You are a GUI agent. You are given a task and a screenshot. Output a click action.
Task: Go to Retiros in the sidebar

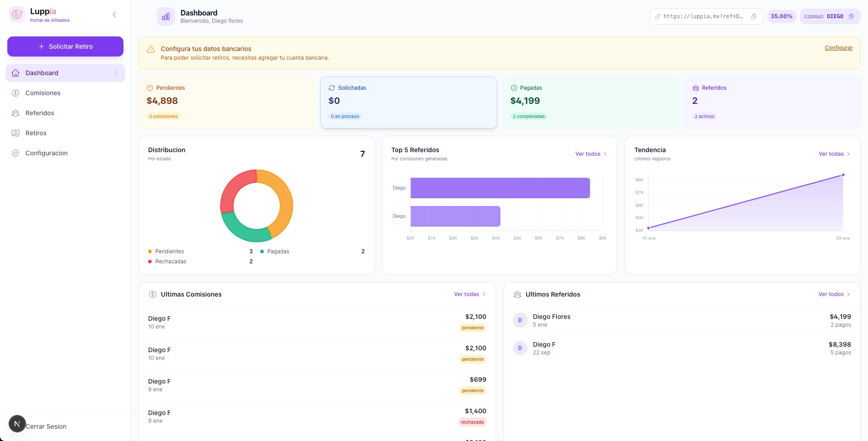point(36,133)
